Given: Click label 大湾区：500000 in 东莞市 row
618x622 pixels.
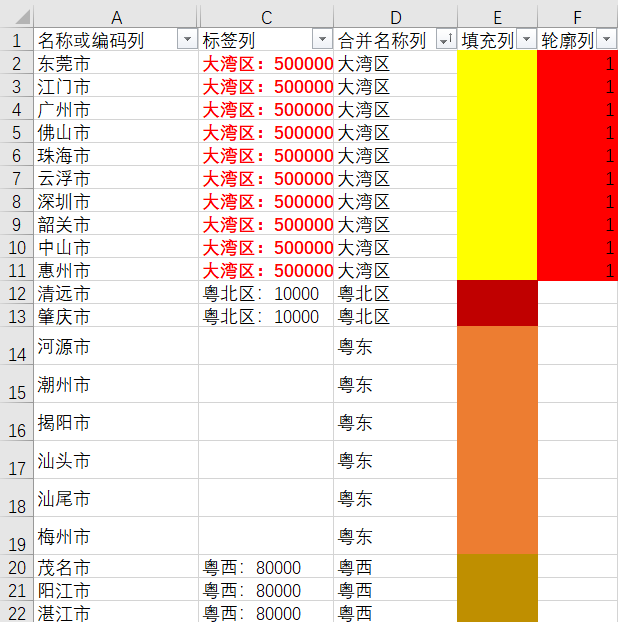Looking at the screenshot, I should (268, 63).
